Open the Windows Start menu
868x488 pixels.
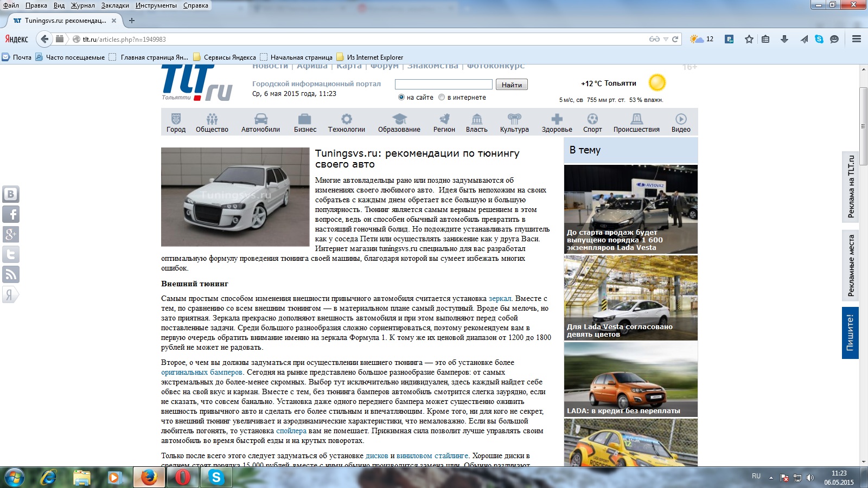point(15,477)
